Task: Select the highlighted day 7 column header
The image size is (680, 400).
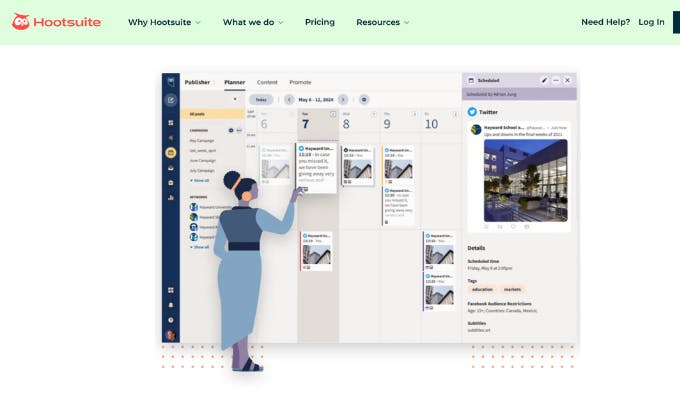Action: coord(318,121)
